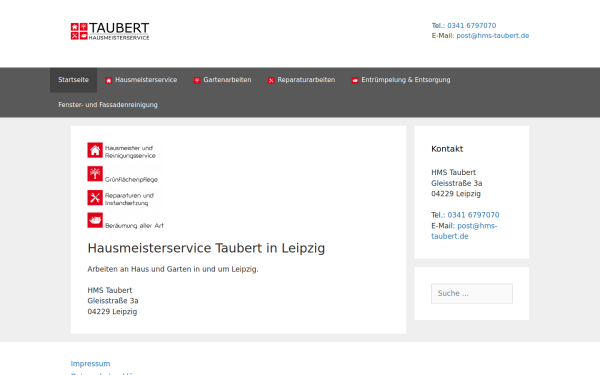Click the wrench icon for Reparaturen und Instandsetzung
The width and height of the screenshot is (600, 375).
point(95,197)
